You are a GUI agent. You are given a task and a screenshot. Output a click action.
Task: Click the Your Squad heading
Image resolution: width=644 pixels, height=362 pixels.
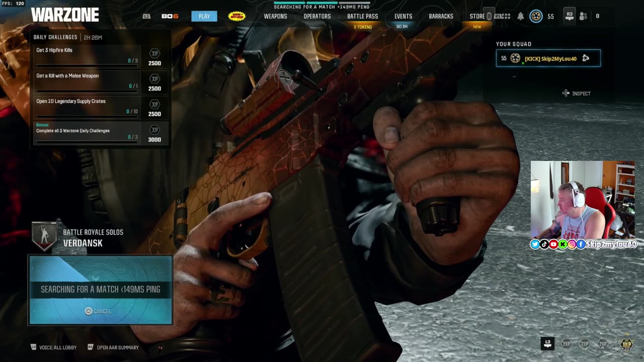[x=514, y=44]
